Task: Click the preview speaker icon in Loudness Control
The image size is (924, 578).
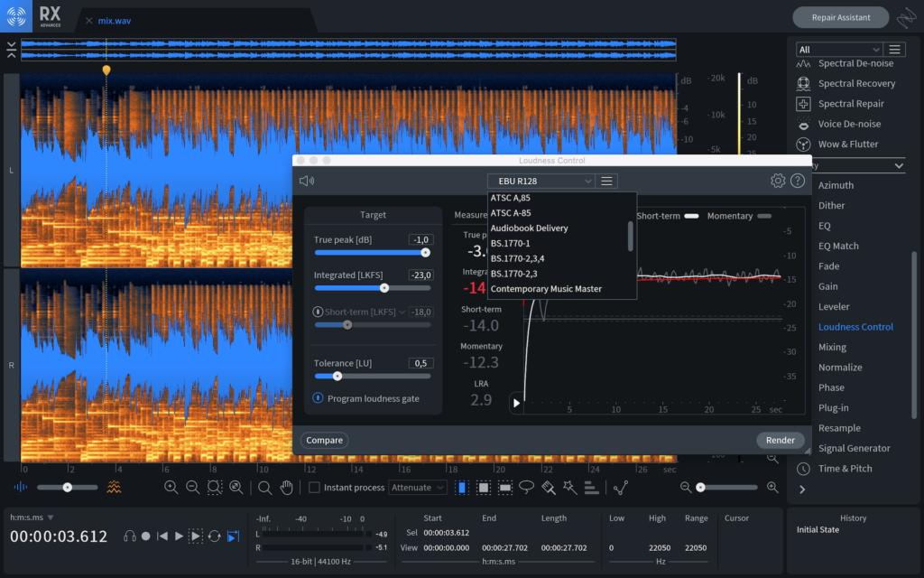Action: pyautogui.click(x=307, y=181)
